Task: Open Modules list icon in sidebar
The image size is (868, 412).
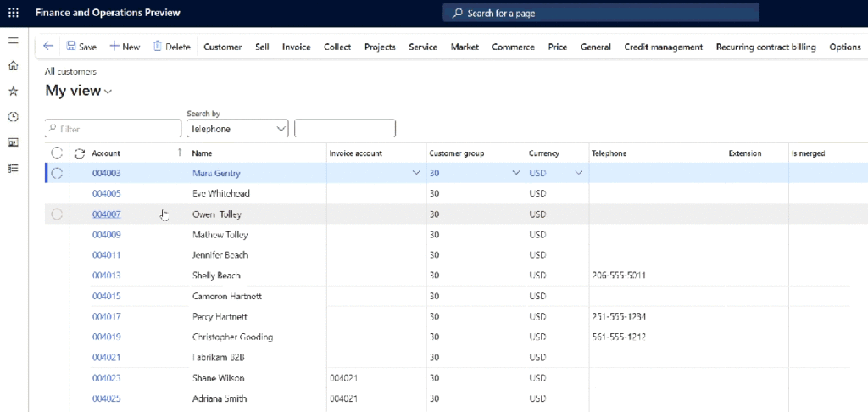Action: 13,168
